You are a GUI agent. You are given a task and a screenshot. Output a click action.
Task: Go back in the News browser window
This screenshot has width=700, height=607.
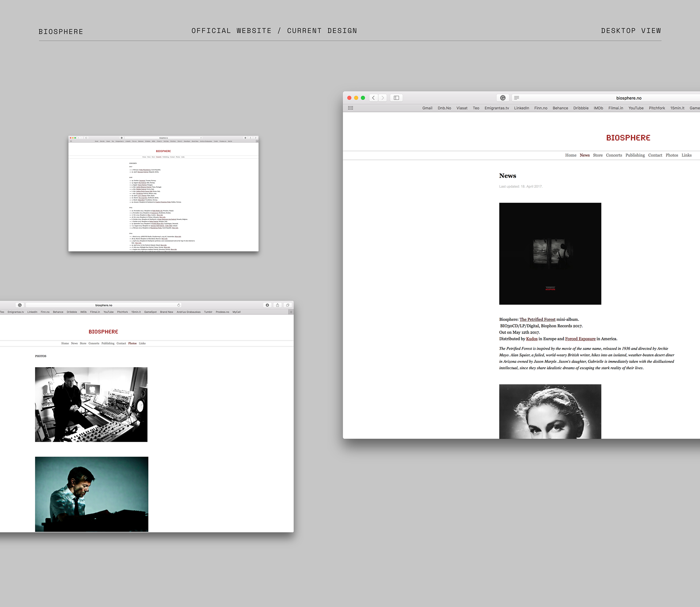(373, 98)
